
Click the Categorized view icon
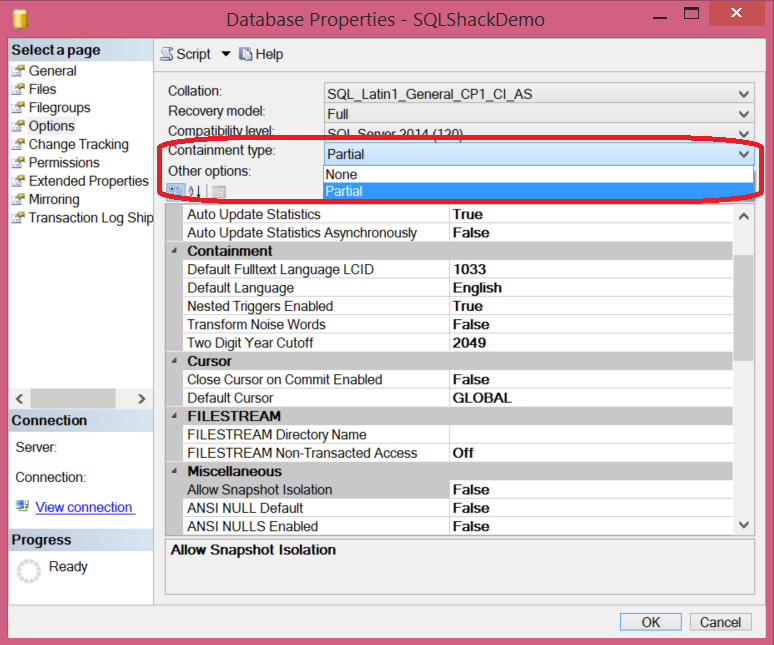(175, 191)
